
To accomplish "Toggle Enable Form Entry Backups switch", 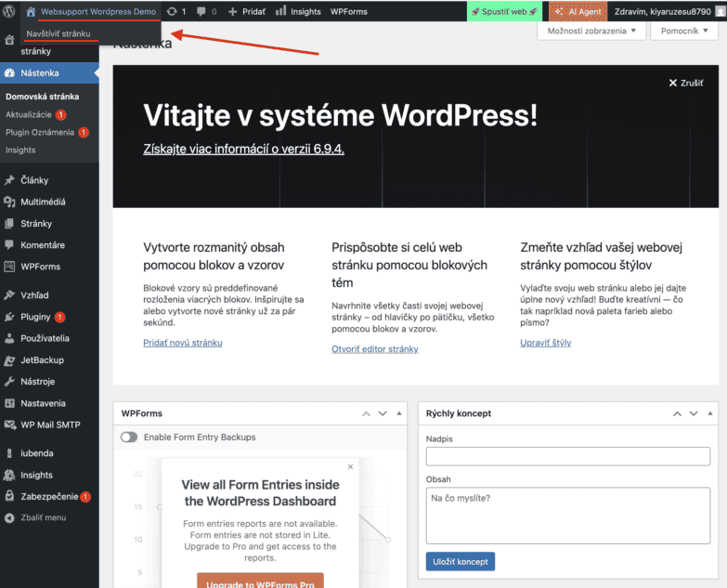I will tap(129, 437).
